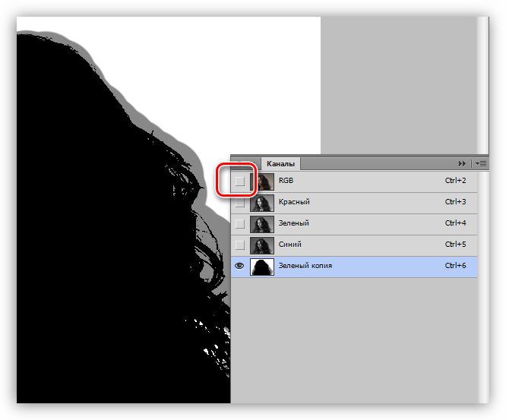Open the Channels panel options menu
This screenshot has height=420, width=506.
[479, 163]
